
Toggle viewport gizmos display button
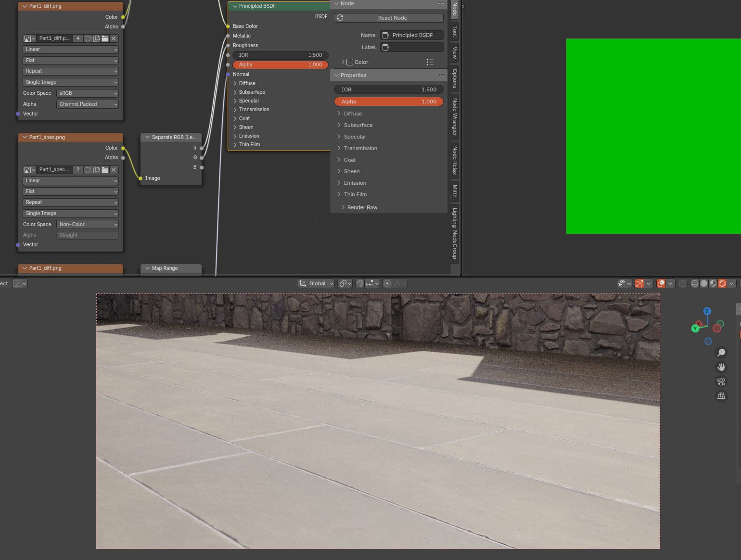639,283
